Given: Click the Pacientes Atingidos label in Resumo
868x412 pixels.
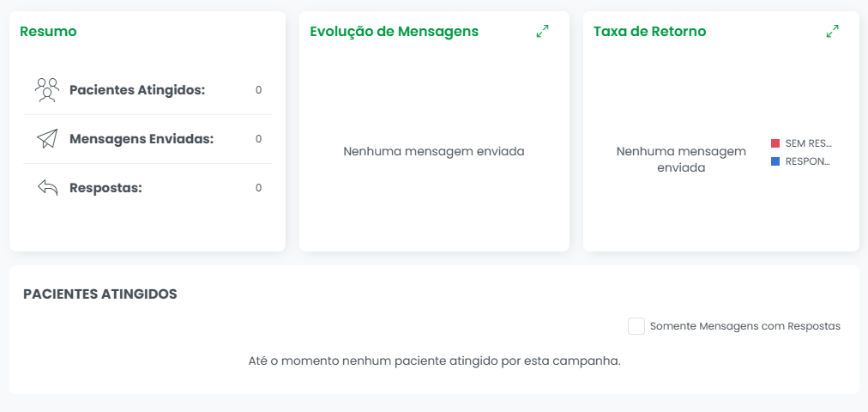Looking at the screenshot, I should (137, 90).
